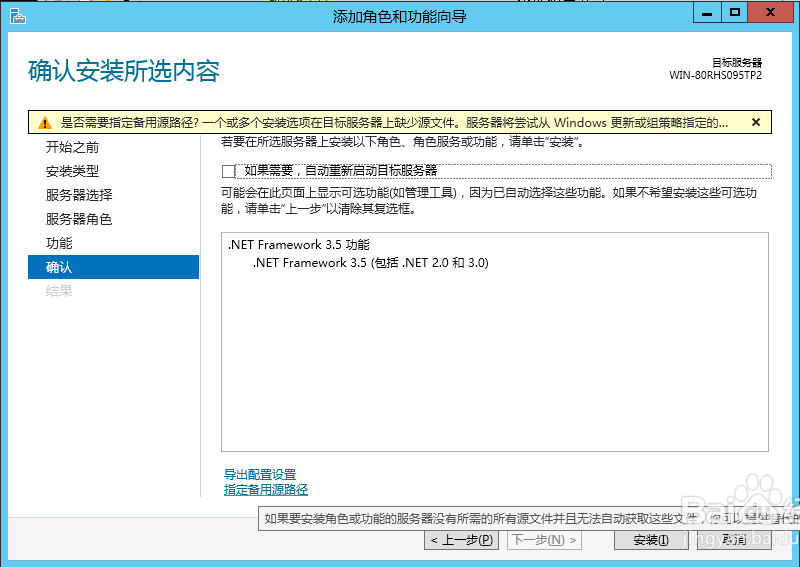Go to 安装类型 step
The height and width of the screenshot is (567, 800).
pyautogui.click(x=72, y=171)
